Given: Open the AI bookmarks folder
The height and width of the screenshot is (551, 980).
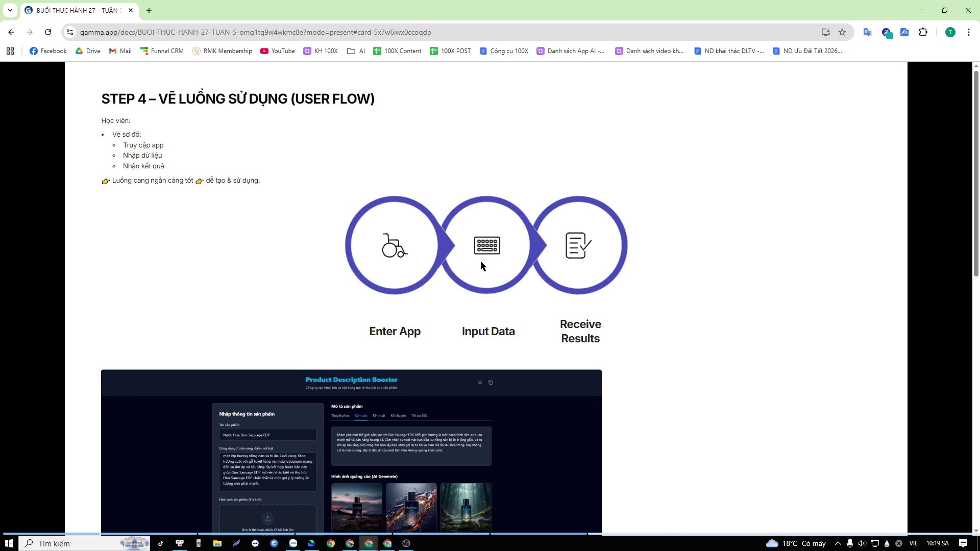Looking at the screenshot, I should [x=356, y=51].
